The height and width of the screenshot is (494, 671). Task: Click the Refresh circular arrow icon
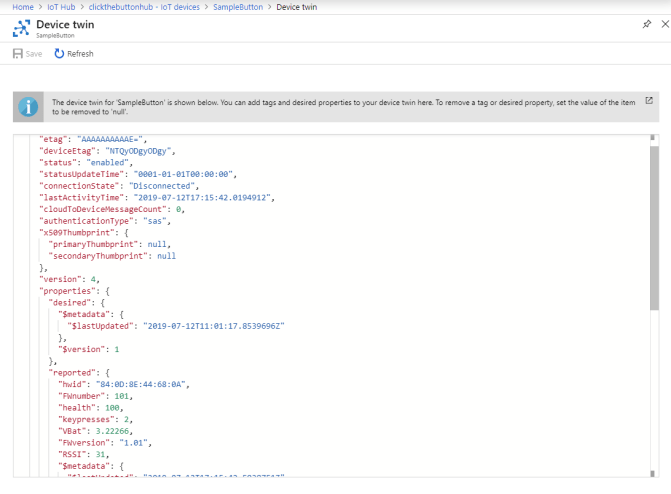[x=59, y=53]
